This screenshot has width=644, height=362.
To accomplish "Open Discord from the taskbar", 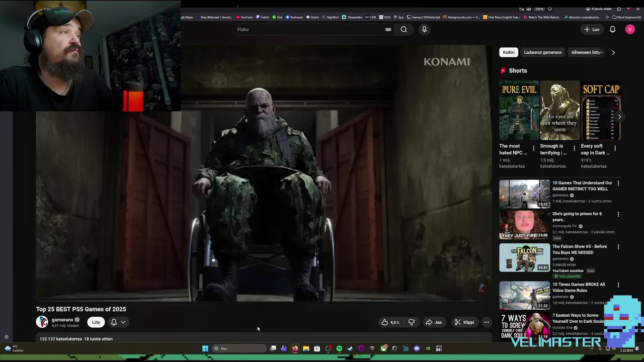I will (x=417, y=348).
